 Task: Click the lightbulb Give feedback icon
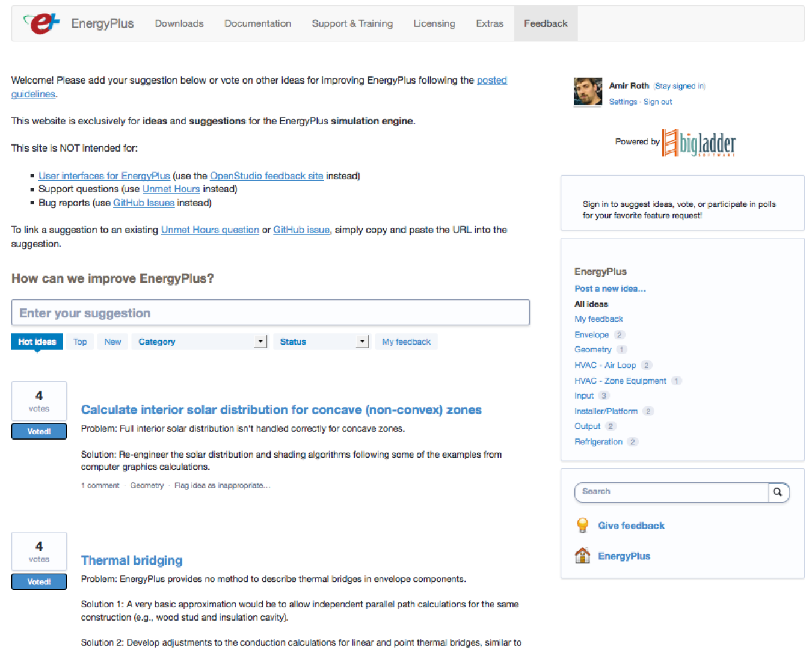582,525
